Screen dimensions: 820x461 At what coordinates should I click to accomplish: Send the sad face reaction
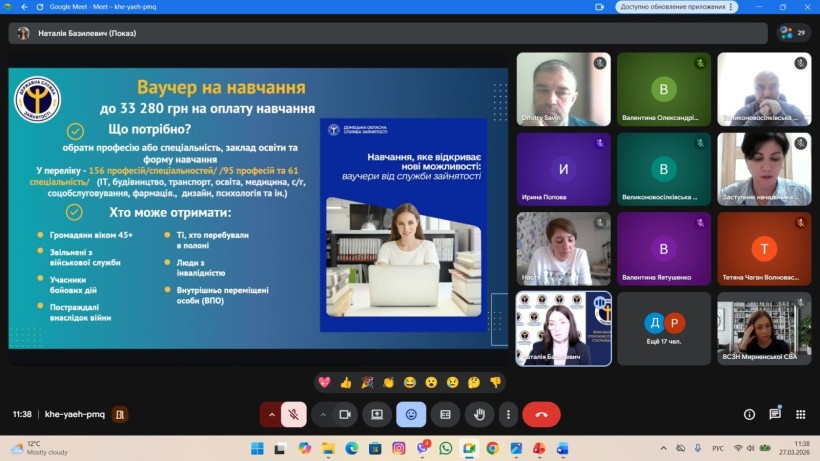(x=452, y=383)
